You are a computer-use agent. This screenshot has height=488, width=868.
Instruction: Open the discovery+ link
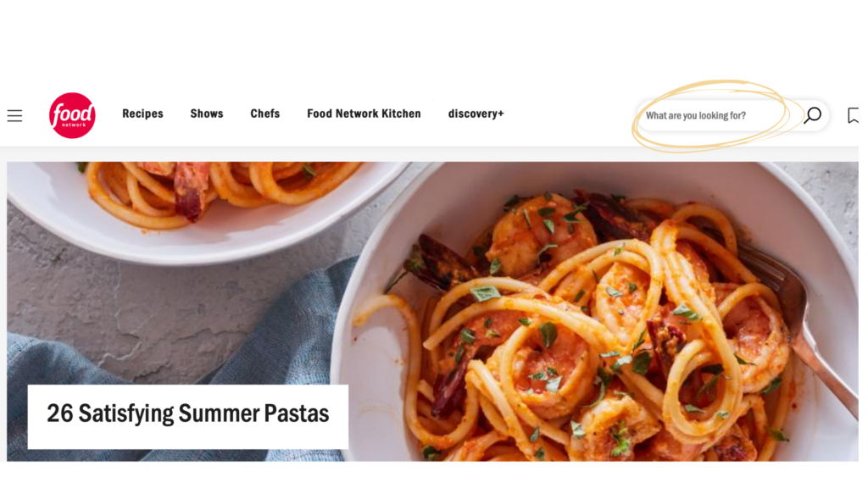pyautogui.click(x=476, y=114)
